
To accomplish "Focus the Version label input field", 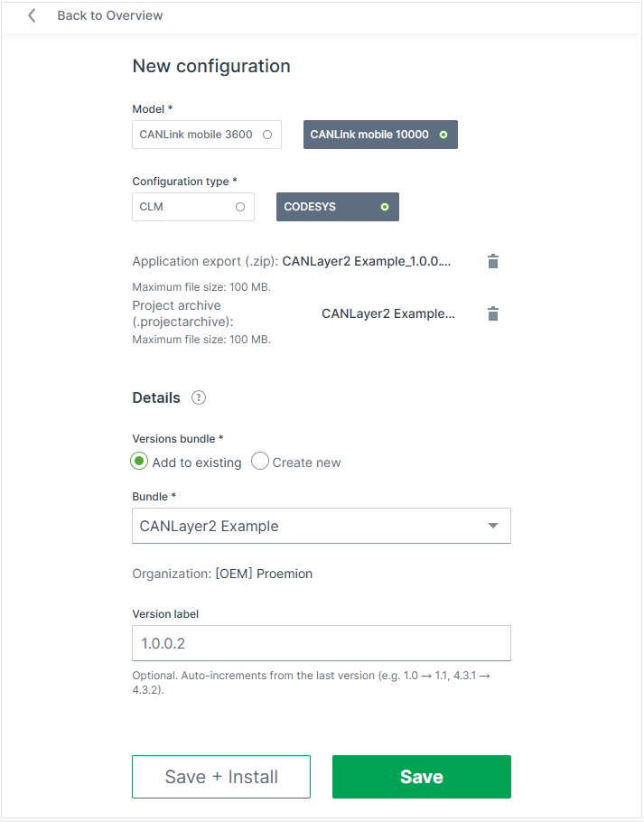I will coord(322,643).
